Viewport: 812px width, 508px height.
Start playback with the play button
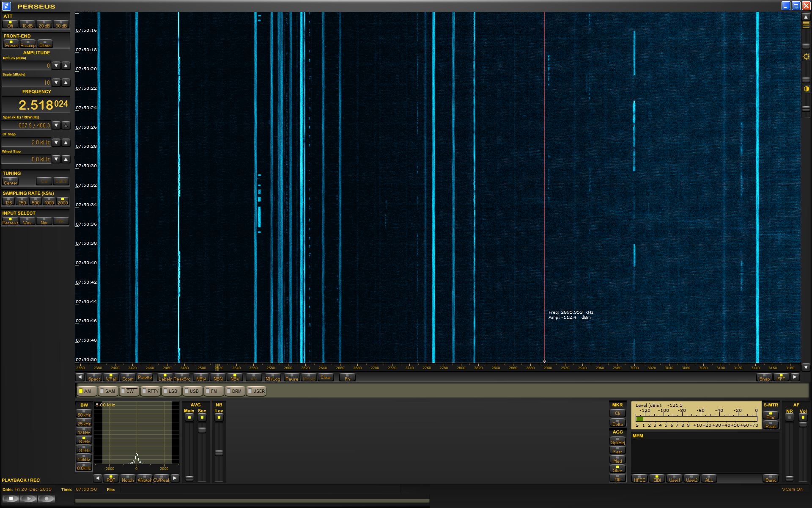[x=29, y=499]
